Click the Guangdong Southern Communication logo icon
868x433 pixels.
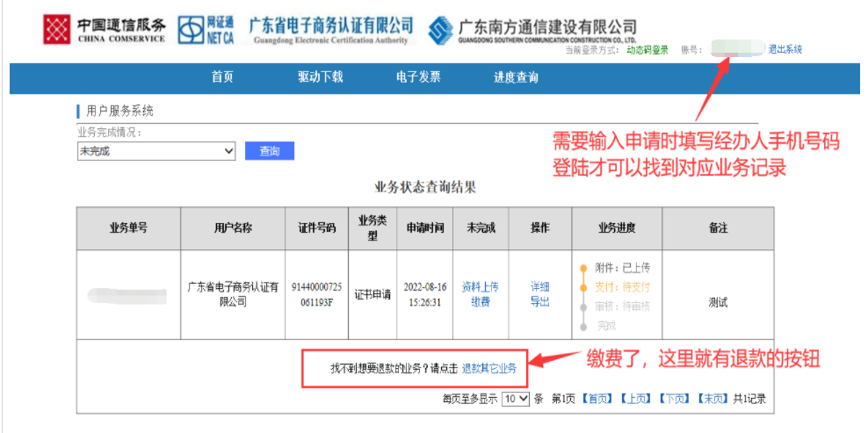(440, 30)
